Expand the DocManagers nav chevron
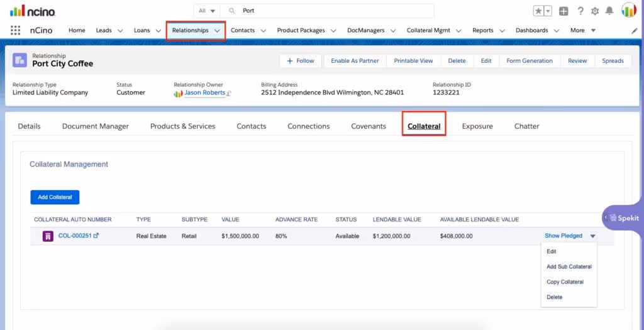The image size is (644, 330). [393, 30]
